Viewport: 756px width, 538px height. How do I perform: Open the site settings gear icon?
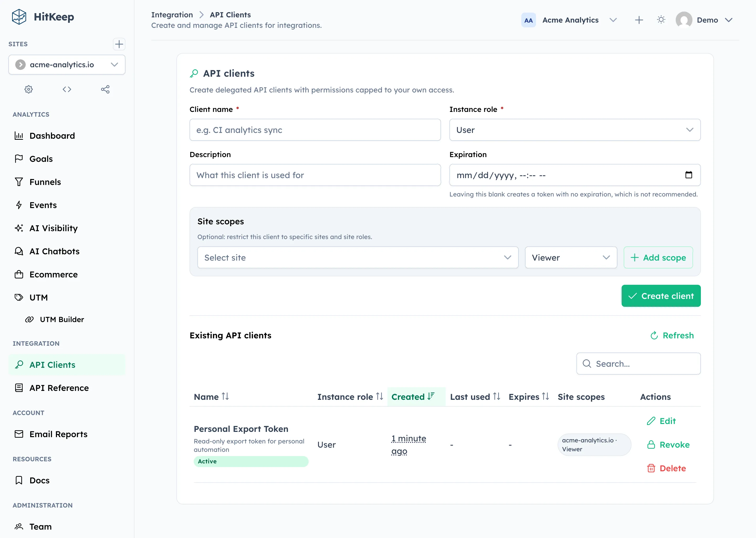[28, 89]
